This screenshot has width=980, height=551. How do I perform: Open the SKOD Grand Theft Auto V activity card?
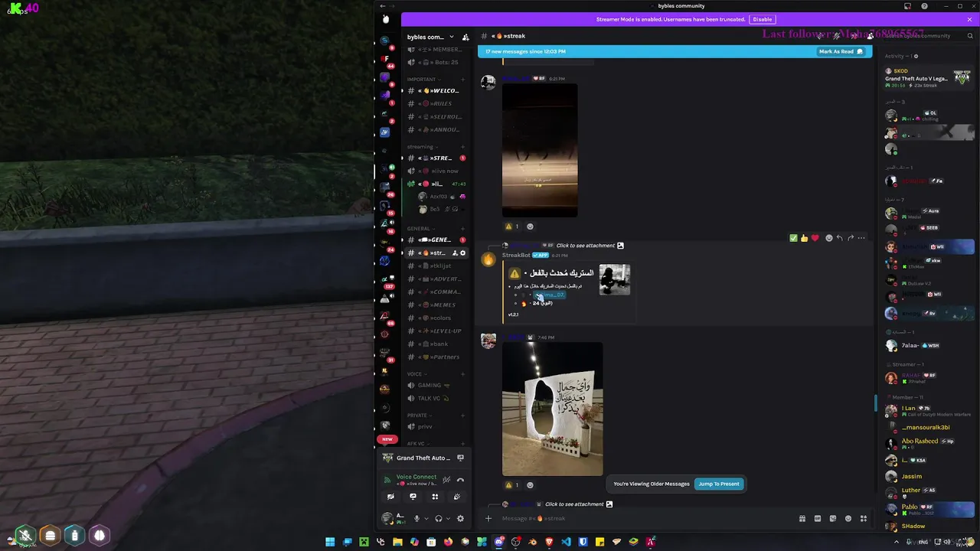(927, 78)
